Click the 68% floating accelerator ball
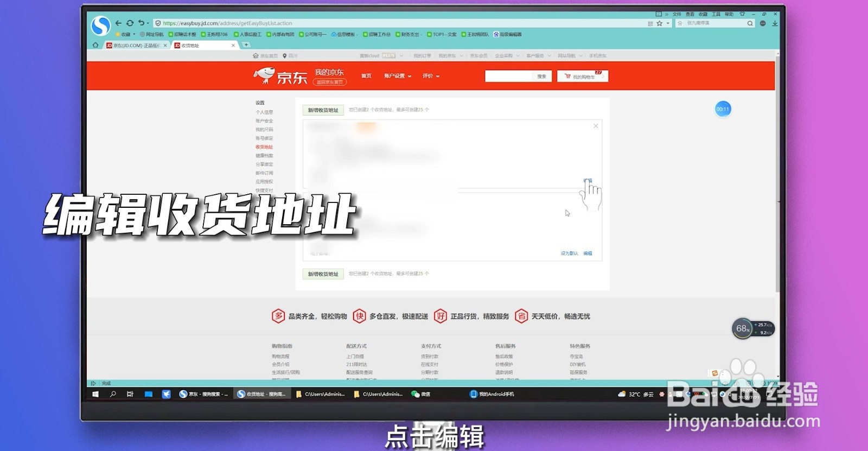 point(742,328)
